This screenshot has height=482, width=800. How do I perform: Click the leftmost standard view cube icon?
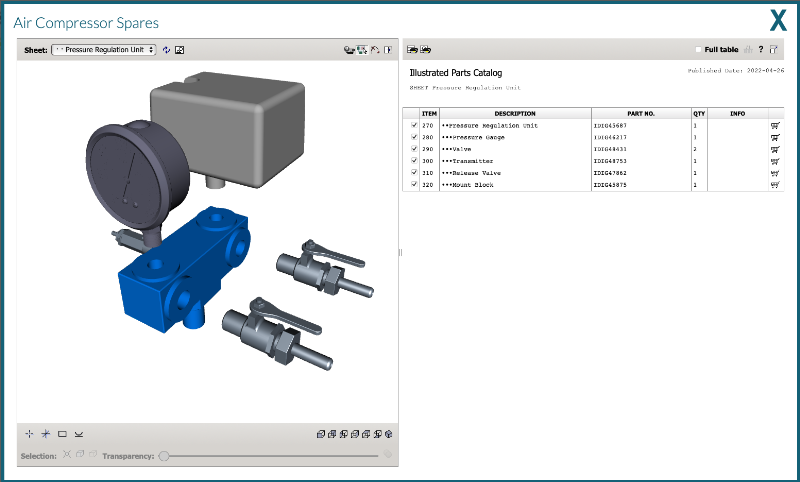pos(321,434)
